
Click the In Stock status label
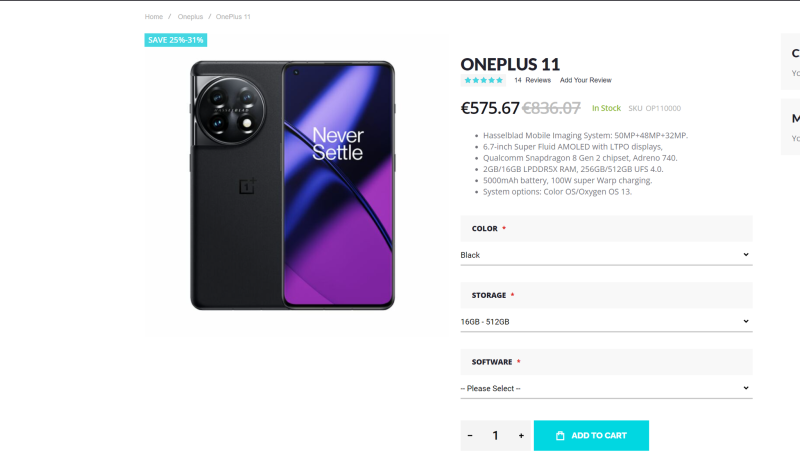click(x=606, y=108)
